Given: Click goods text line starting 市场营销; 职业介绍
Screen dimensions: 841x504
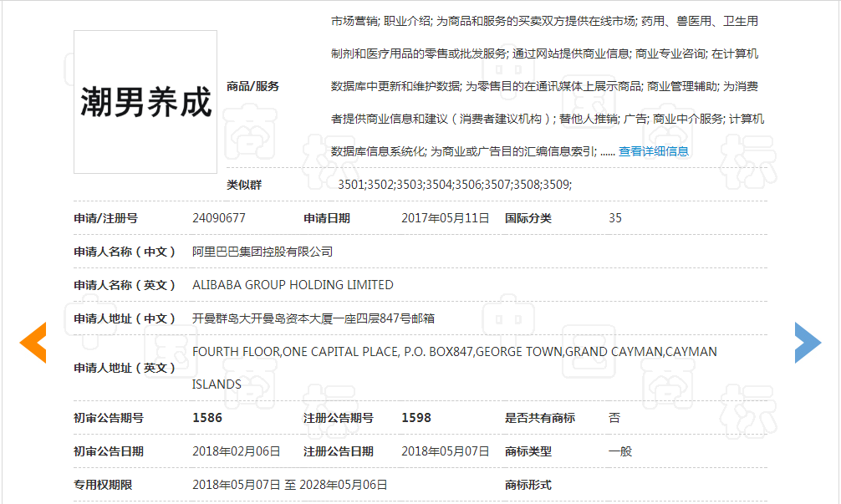Looking at the screenshot, I should 544,22.
